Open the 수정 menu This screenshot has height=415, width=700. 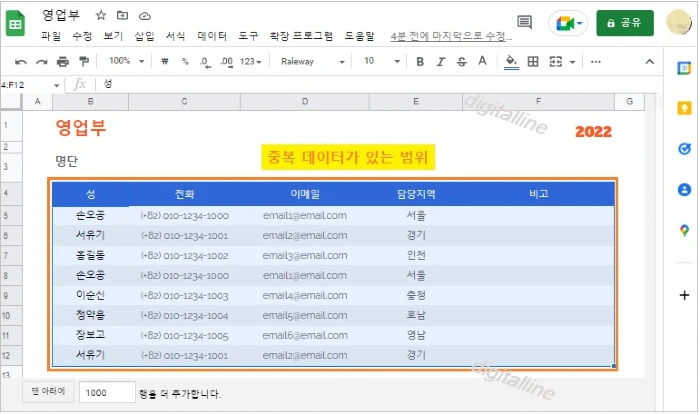pos(82,36)
